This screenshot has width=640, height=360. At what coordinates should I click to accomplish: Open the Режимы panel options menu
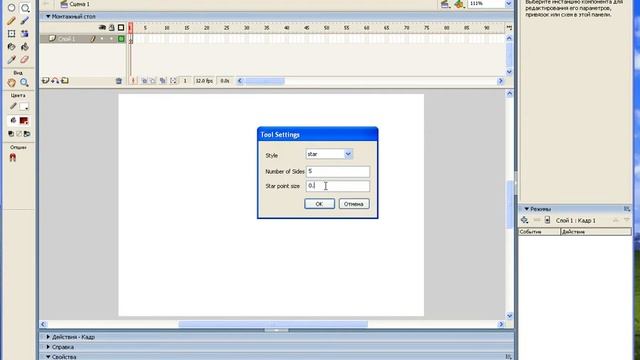(x=627, y=209)
